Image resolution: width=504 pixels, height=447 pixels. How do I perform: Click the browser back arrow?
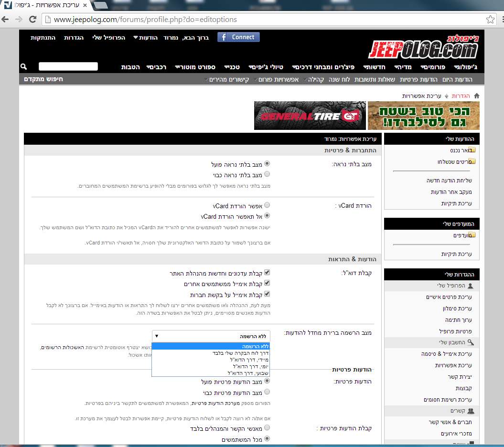pos(5,20)
